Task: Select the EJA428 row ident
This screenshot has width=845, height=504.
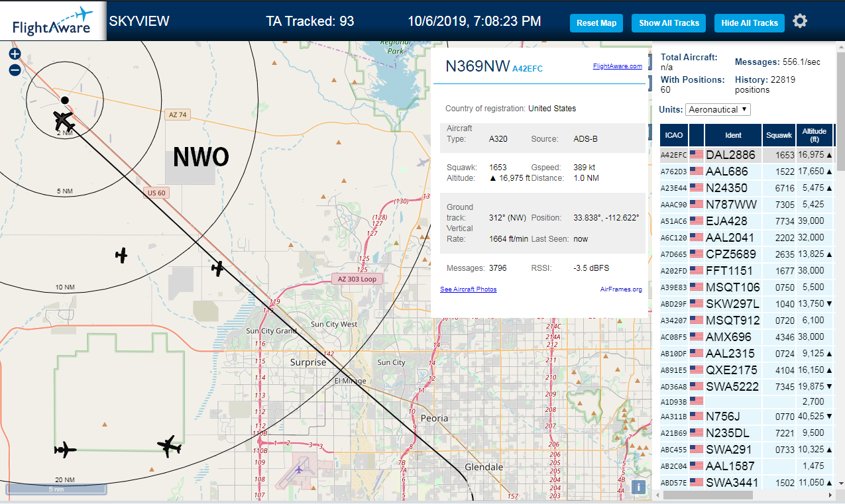Action: point(726,221)
